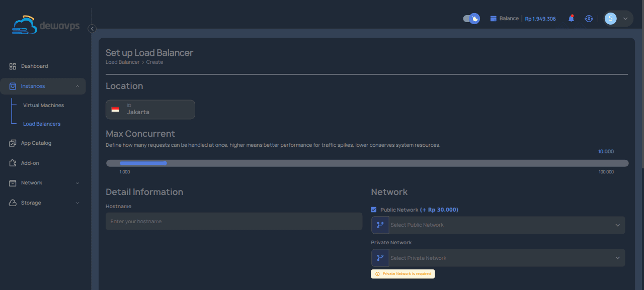Screen dimensions: 644x290
Task: Click the warning icon in Private Network error
Action: coord(377,274)
